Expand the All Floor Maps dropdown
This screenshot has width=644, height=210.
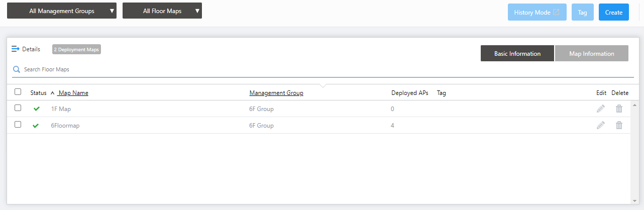pos(162,11)
